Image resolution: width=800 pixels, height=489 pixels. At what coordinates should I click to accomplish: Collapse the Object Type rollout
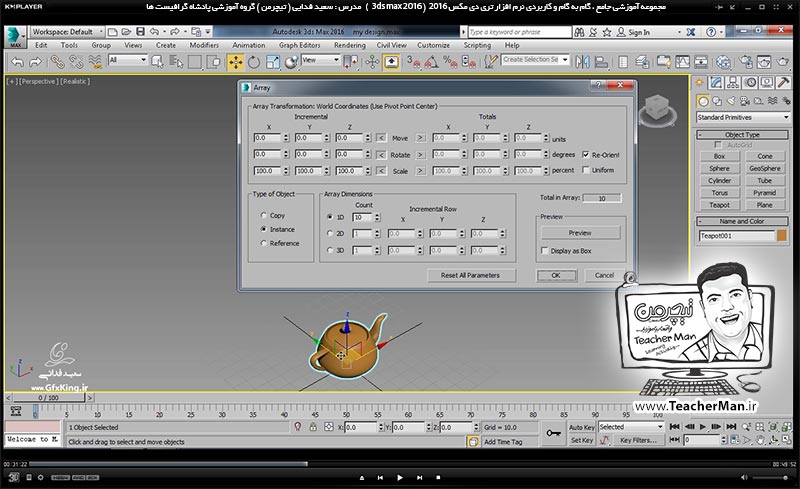pyautogui.click(x=742, y=135)
